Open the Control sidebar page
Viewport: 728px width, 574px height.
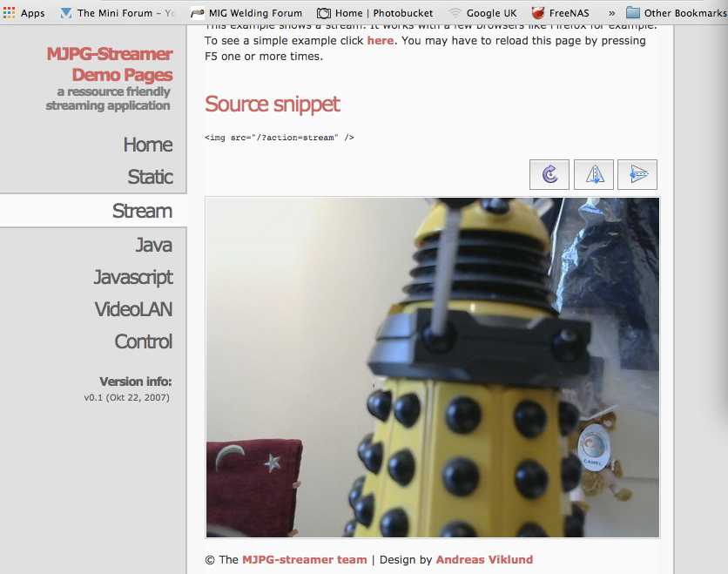[x=144, y=341]
